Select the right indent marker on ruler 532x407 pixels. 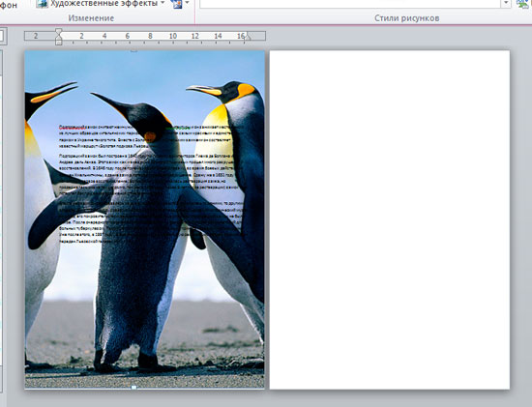tap(248, 37)
